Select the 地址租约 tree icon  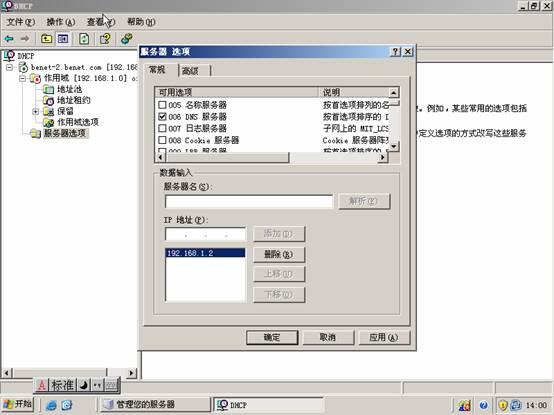tap(48, 100)
